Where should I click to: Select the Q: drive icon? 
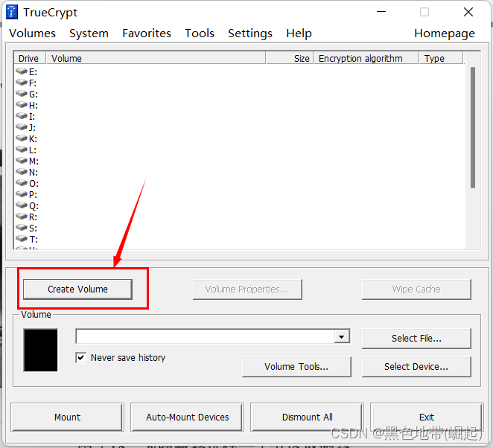[22, 205]
